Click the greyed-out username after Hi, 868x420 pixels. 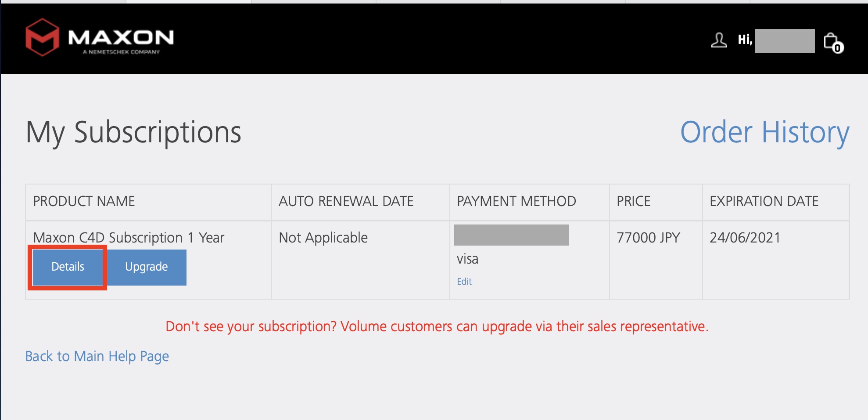(x=784, y=41)
